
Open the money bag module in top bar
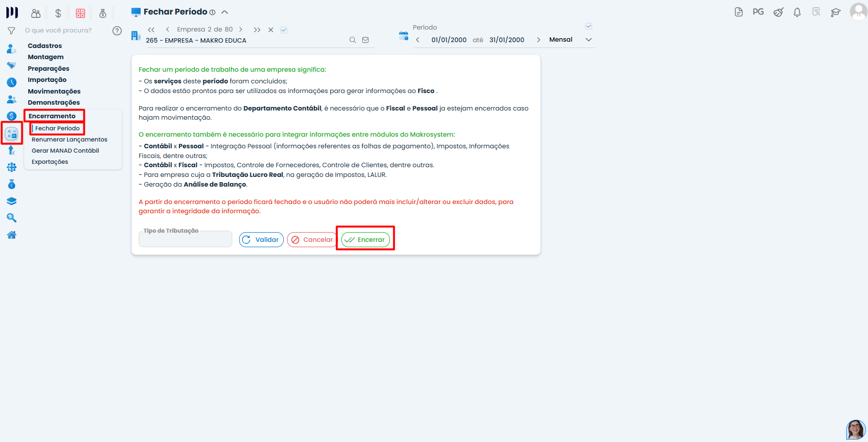[x=103, y=14]
